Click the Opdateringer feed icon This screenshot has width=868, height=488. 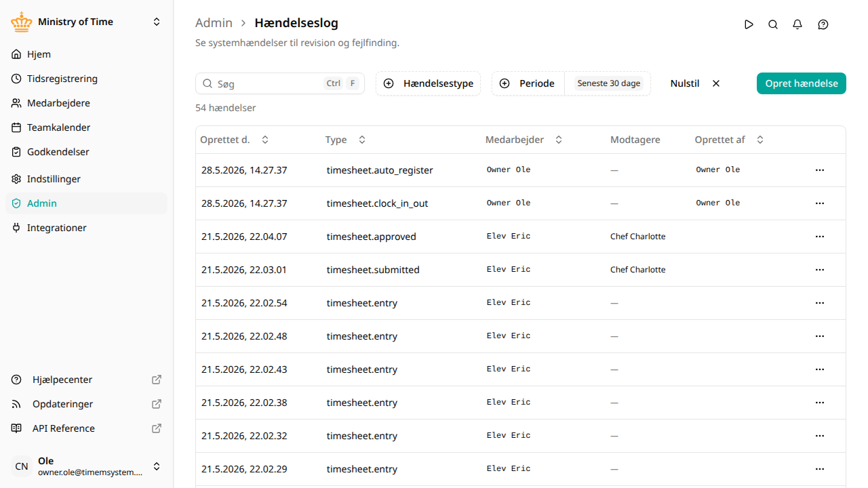[16, 404]
